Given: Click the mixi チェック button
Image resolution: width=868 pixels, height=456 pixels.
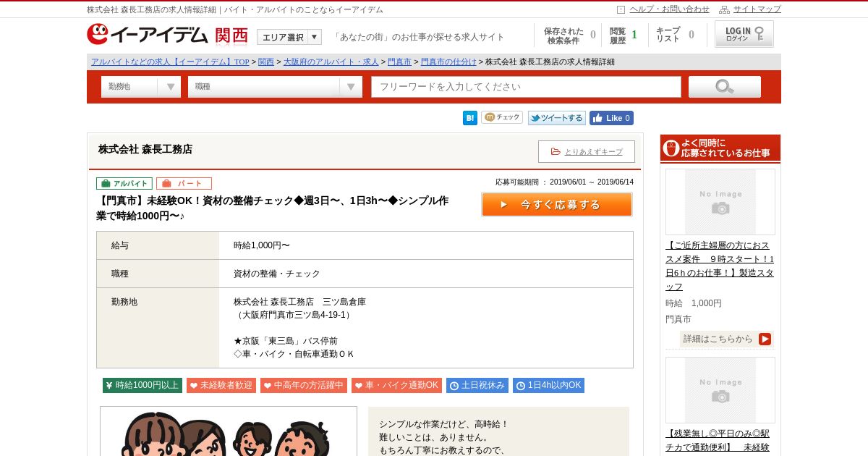Looking at the screenshot, I should coord(502,117).
